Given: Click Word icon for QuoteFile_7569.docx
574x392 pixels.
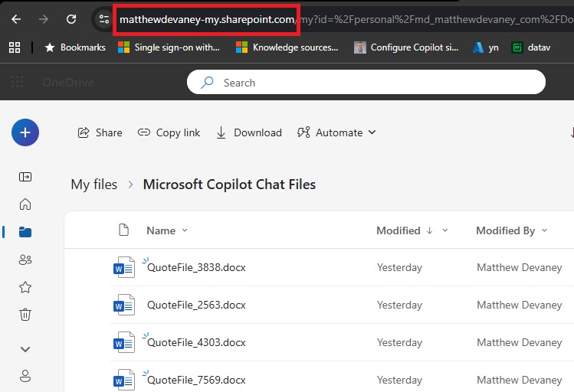Looking at the screenshot, I should pyautogui.click(x=124, y=380).
